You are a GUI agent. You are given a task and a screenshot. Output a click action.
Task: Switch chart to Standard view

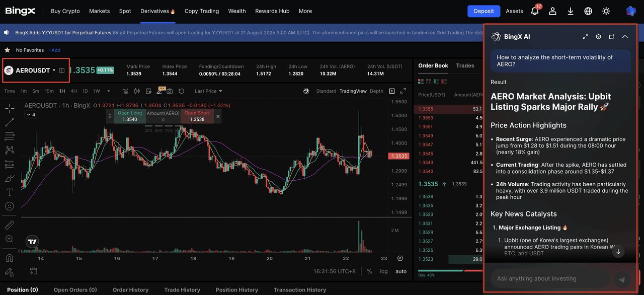326,91
